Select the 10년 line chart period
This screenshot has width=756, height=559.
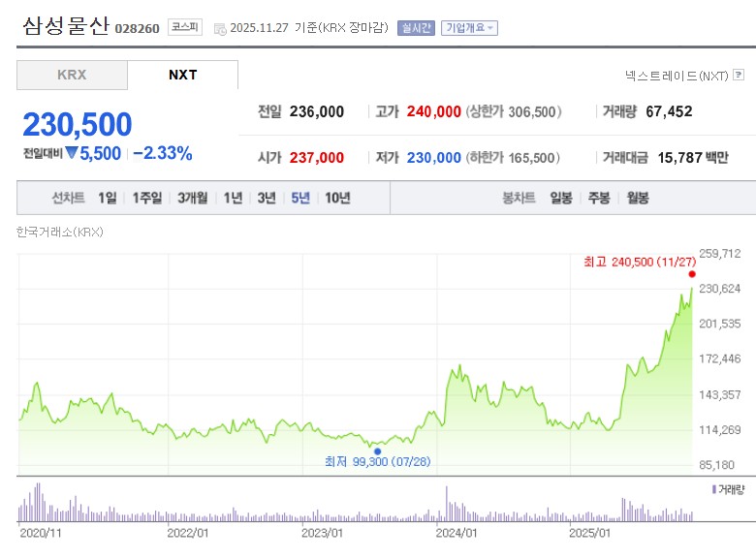(337, 198)
